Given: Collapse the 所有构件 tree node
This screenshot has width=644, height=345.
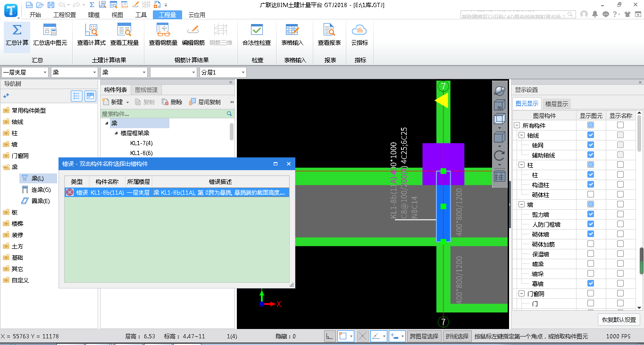Looking at the screenshot, I should pos(517,125).
